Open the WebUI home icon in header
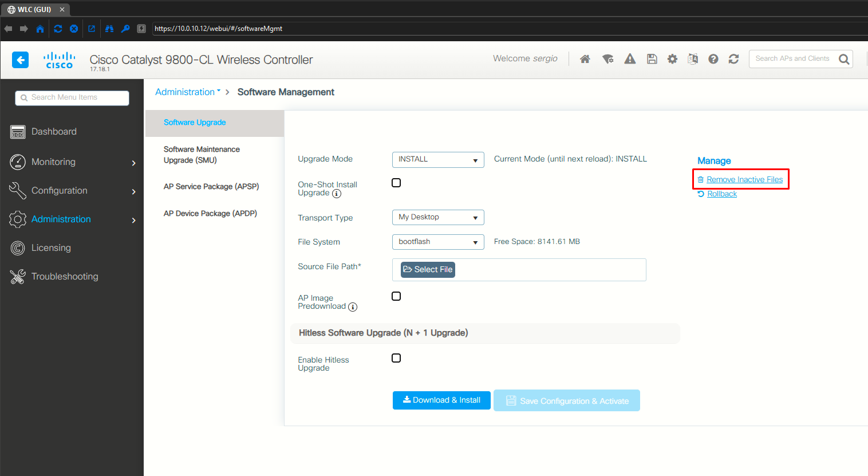Screen dimensions: 868x476 tap(585, 58)
